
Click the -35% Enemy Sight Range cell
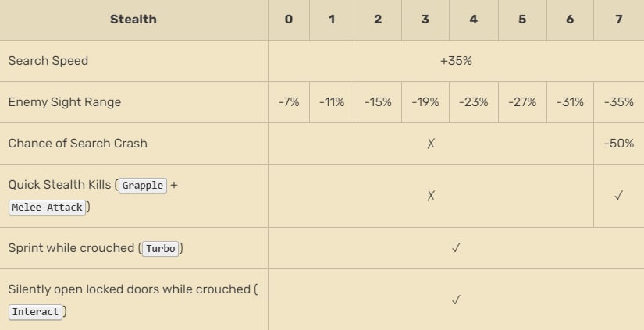618,102
